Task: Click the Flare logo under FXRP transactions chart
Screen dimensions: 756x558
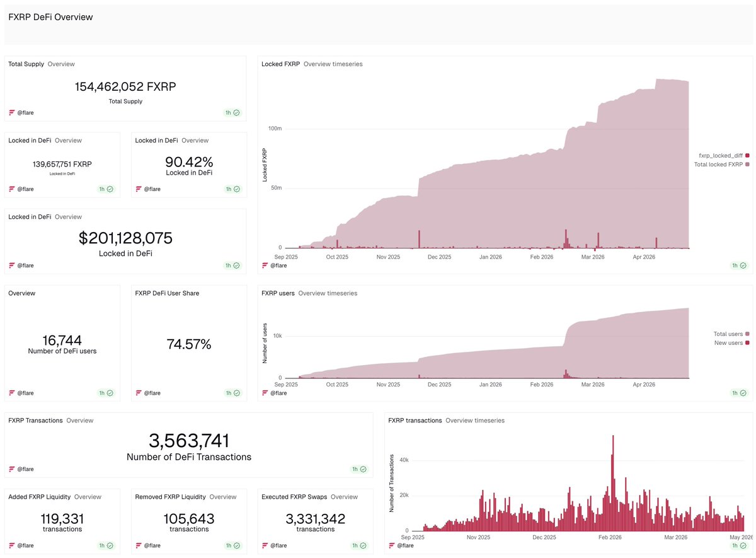Action: (x=391, y=545)
